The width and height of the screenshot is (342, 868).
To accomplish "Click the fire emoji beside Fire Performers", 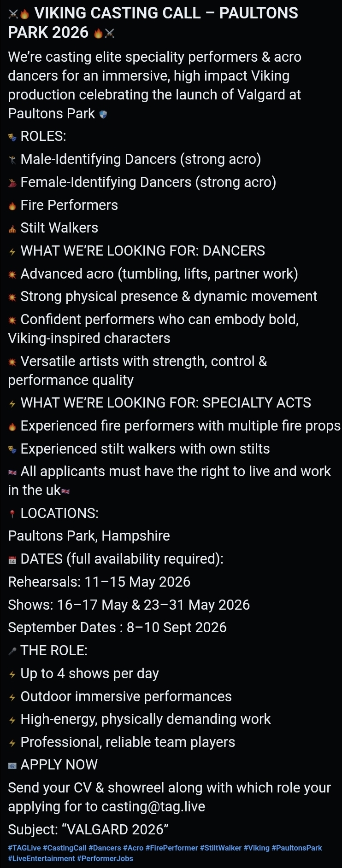I will point(12,206).
